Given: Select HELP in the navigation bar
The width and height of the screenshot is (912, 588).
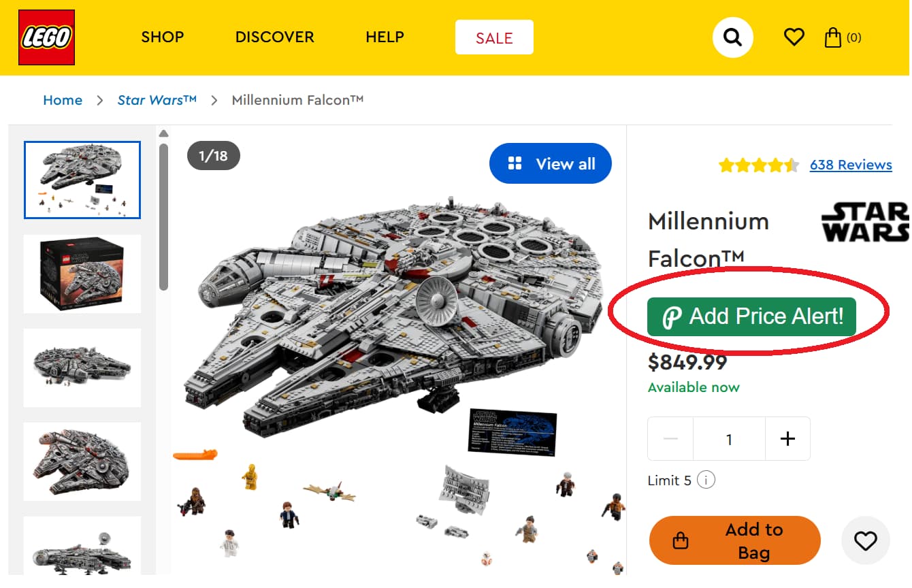Looking at the screenshot, I should tap(385, 37).
